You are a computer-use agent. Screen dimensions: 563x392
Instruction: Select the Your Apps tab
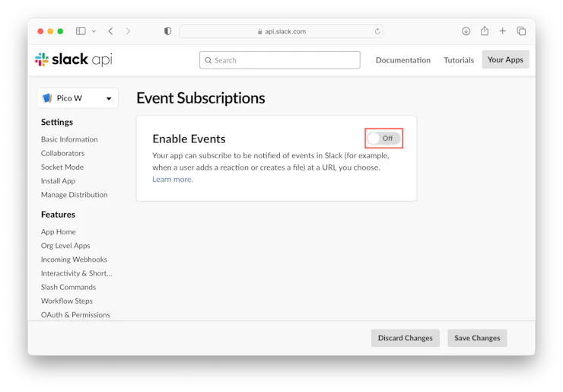505,60
